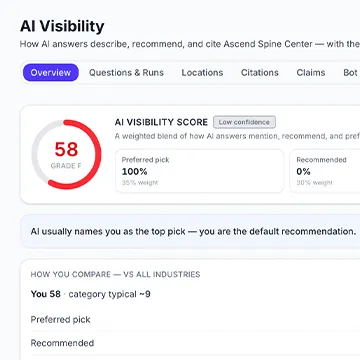Open the Questions & Runs tab
The width and height of the screenshot is (360, 360).
coord(126,73)
